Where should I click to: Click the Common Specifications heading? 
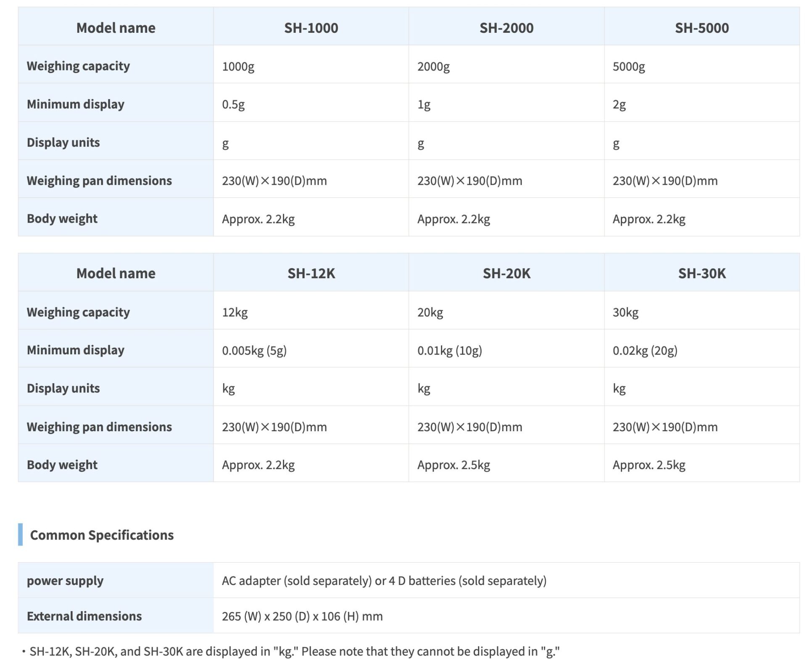[x=102, y=535]
